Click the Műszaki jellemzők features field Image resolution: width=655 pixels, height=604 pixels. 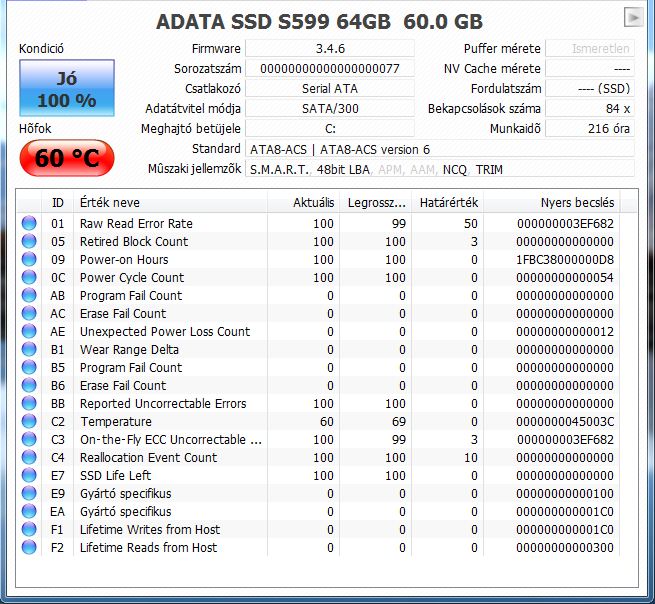440,169
